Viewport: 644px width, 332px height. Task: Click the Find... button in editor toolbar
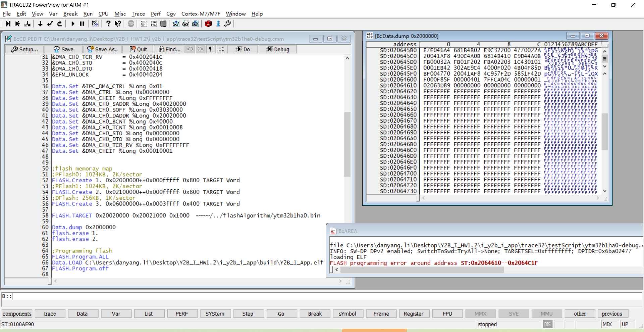169,49
